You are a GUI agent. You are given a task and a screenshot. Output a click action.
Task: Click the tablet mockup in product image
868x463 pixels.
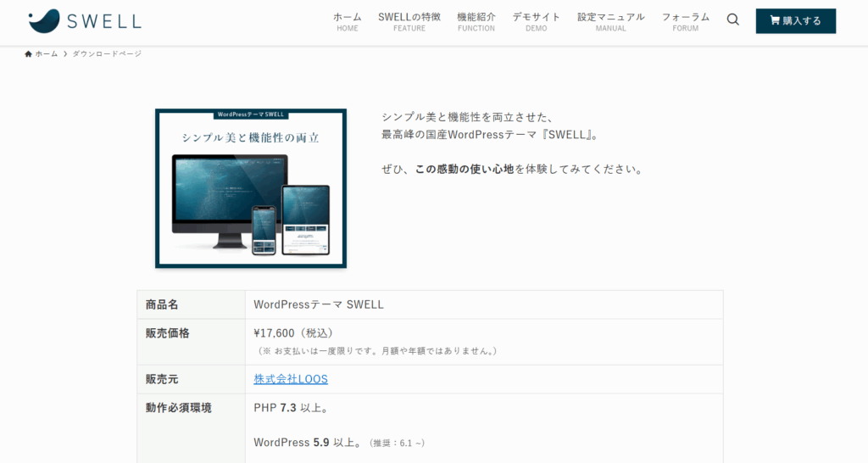pyautogui.click(x=306, y=219)
